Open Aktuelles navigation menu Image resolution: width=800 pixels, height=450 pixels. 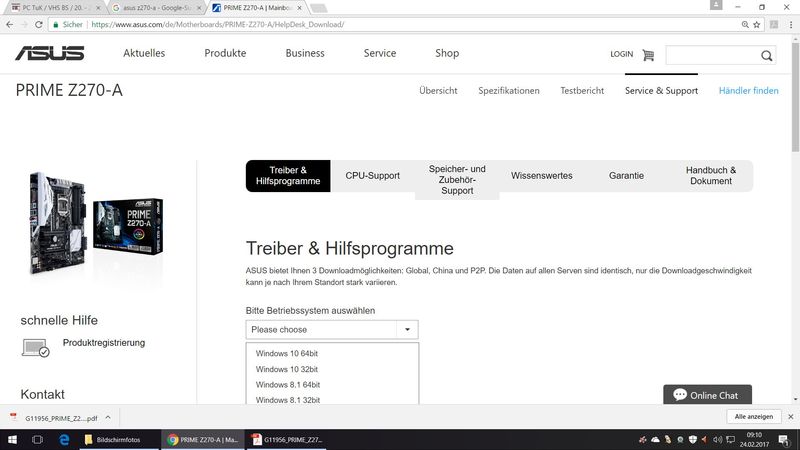point(144,53)
